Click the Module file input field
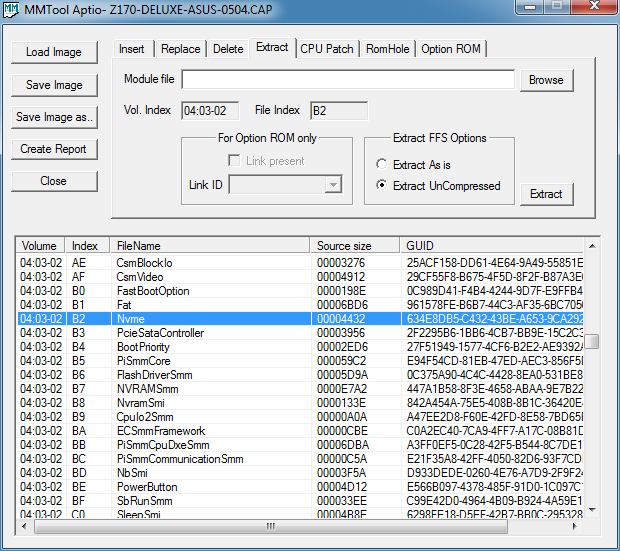The width and height of the screenshot is (620, 551). point(348,80)
